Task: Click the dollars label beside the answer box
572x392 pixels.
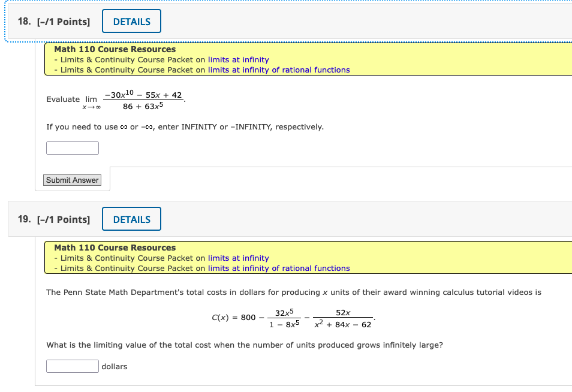Action: [x=115, y=366]
